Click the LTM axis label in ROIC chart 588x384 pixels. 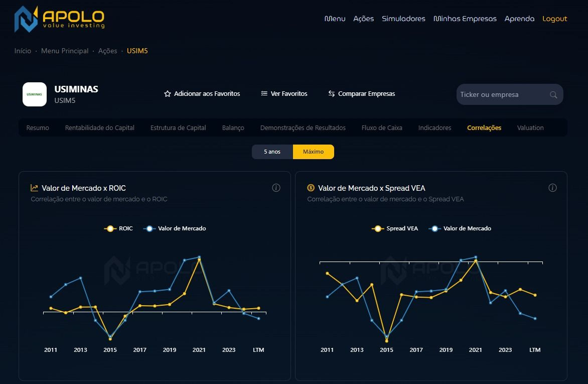pyautogui.click(x=258, y=350)
